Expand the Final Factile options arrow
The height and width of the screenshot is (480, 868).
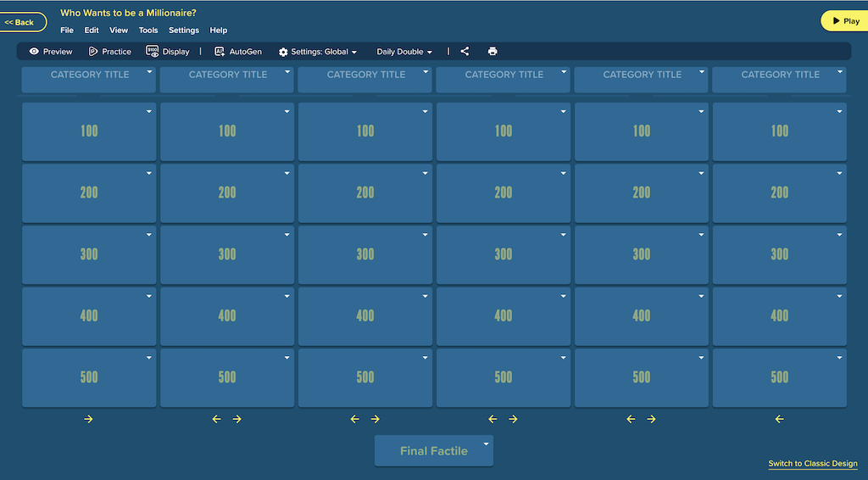(486, 444)
